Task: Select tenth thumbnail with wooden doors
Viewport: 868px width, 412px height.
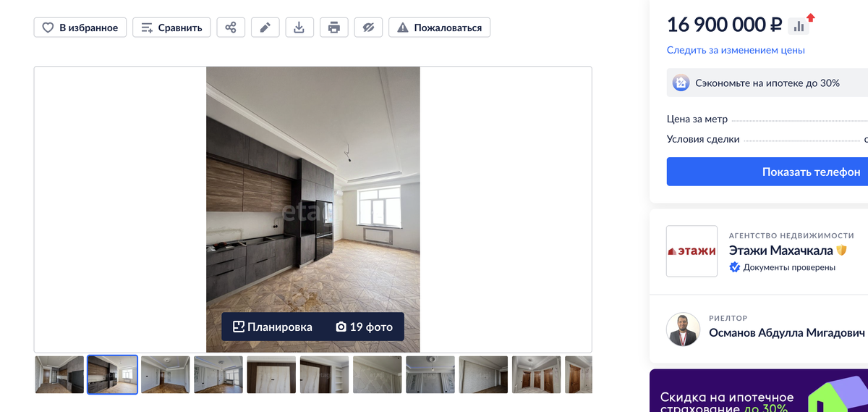Action: coord(536,374)
